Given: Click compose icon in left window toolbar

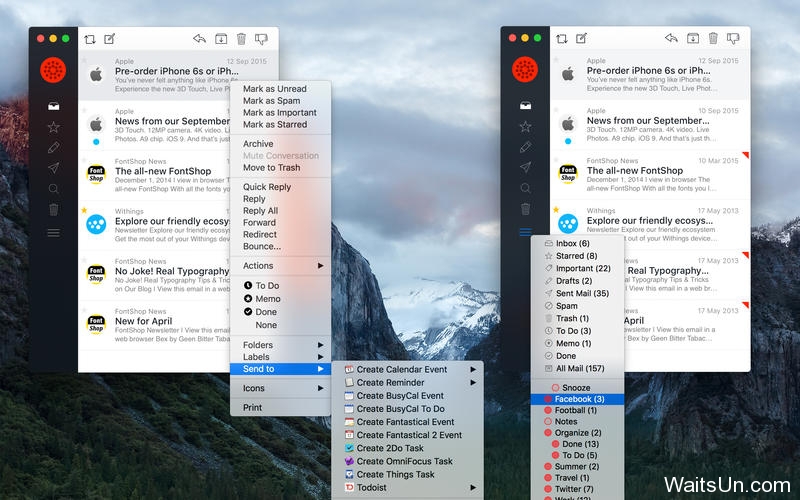Looking at the screenshot, I should (110, 39).
